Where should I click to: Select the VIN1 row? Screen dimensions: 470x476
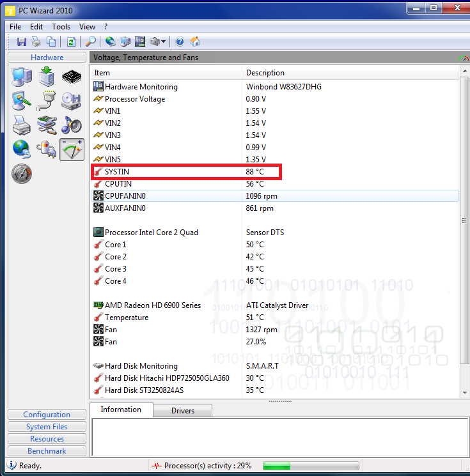tap(275, 111)
